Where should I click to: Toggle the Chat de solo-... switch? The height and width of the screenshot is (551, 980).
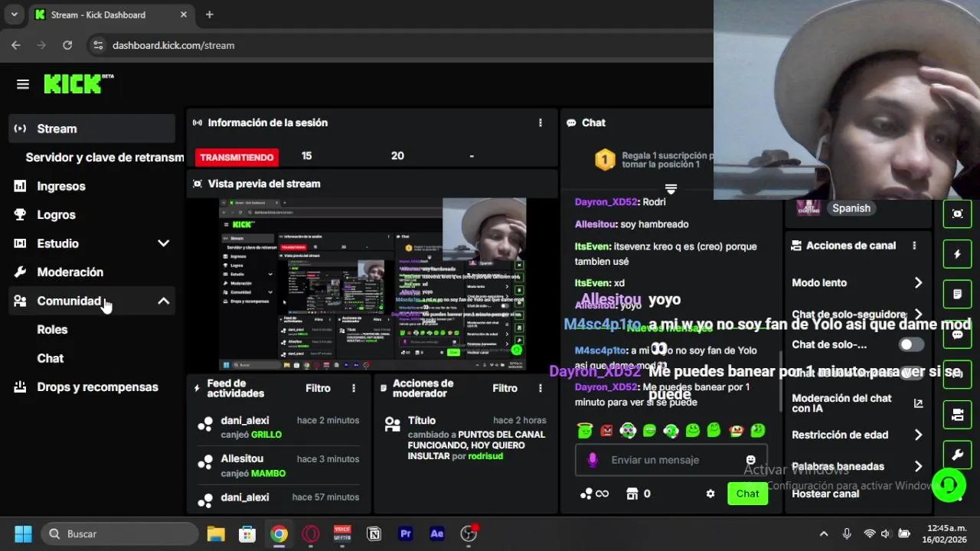911,344
